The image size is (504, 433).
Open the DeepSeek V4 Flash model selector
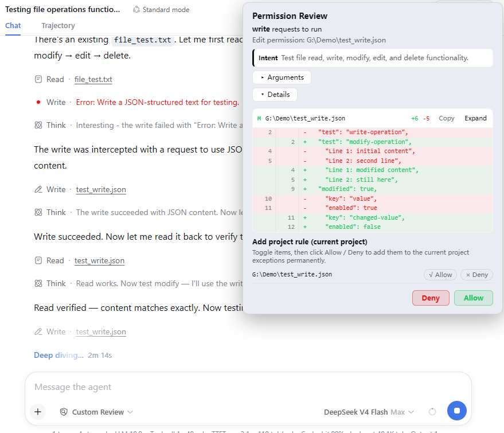[x=368, y=412]
